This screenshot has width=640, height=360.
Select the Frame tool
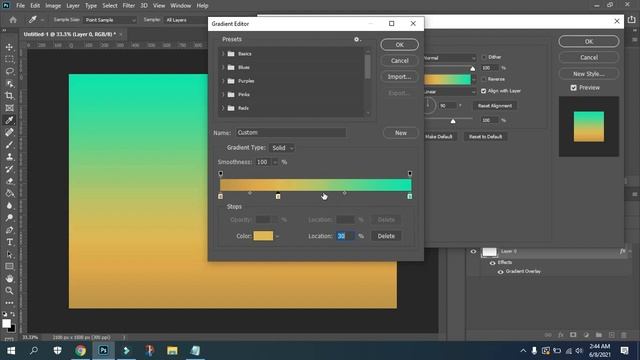tap(9, 108)
